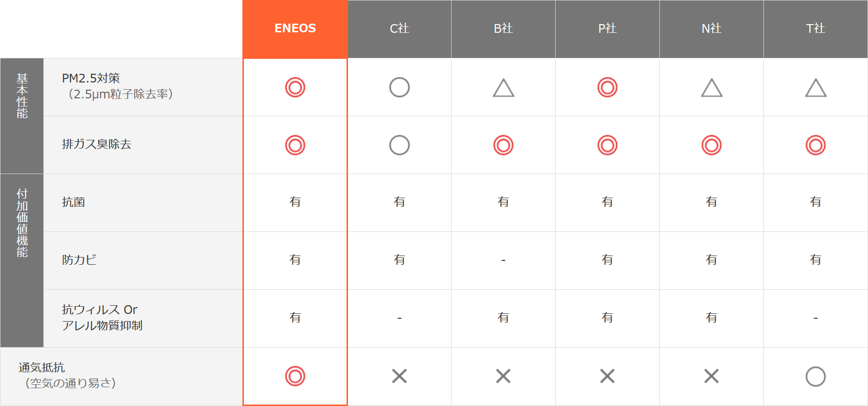
Task: Click the 抗ウィルス Or アレル物質抑制 label
Action: coord(102,317)
